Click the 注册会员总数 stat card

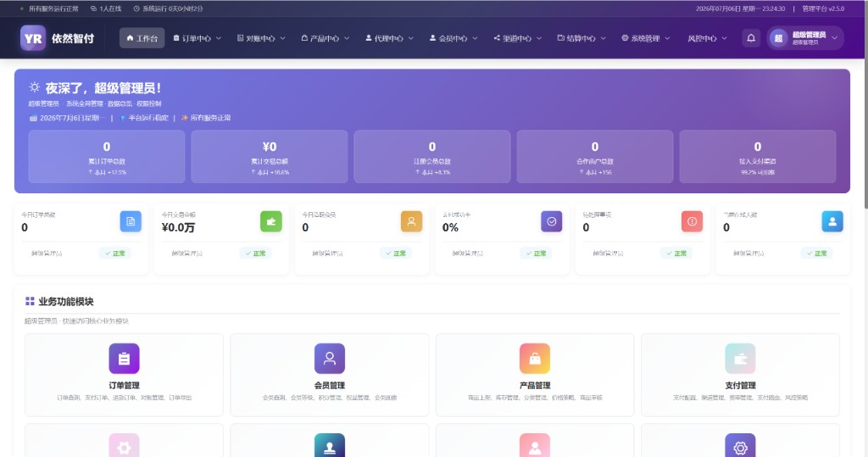432,157
